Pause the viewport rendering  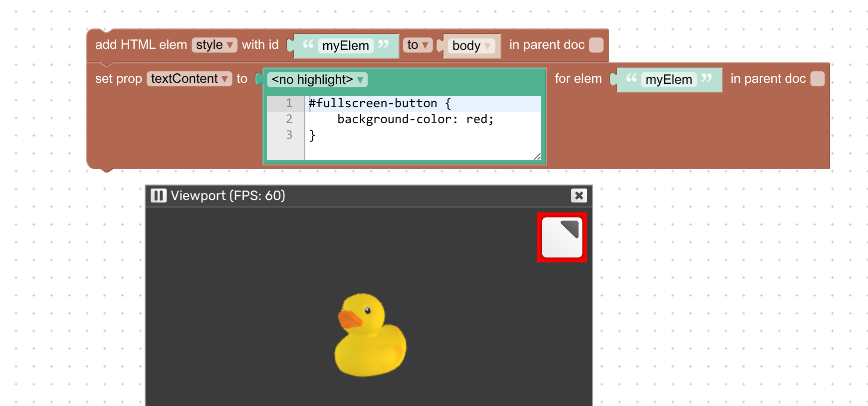158,196
